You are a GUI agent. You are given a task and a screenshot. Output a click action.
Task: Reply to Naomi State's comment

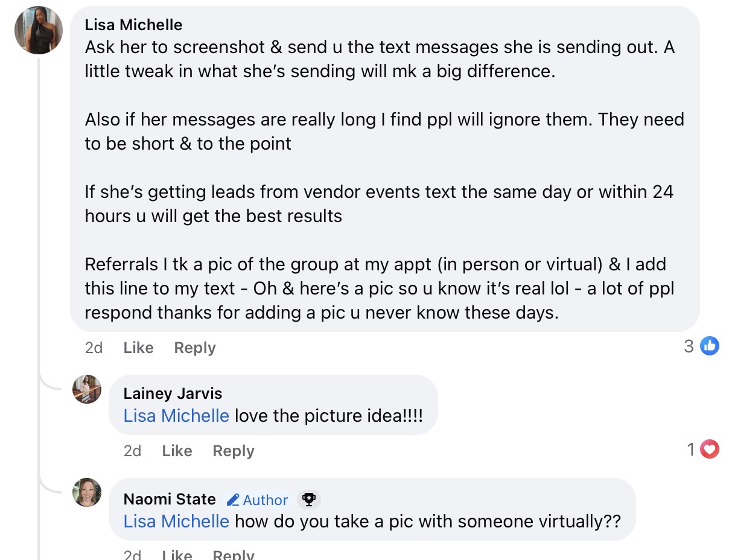(234, 554)
